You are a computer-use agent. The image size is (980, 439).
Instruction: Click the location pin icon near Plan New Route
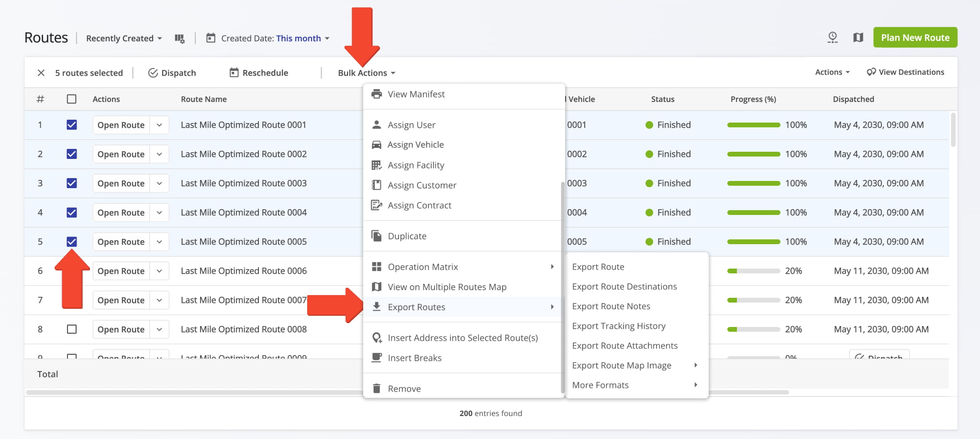click(x=833, y=37)
